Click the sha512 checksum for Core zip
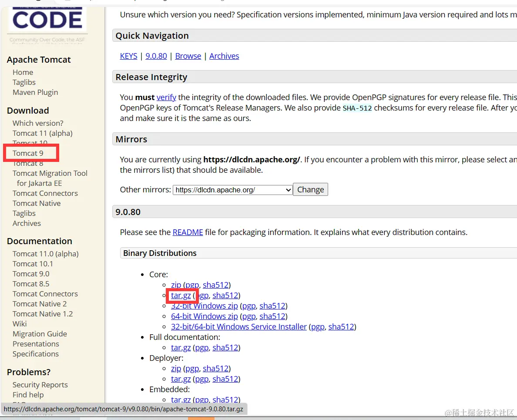 click(x=216, y=285)
